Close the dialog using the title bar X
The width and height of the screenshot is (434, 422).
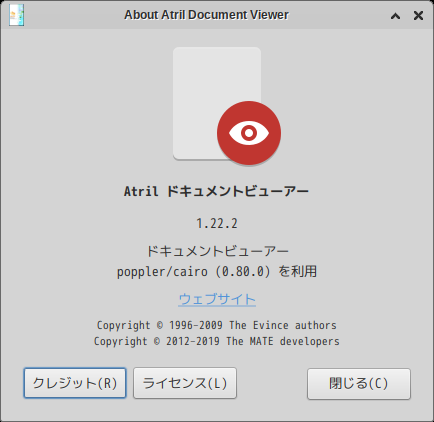(418, 15)
